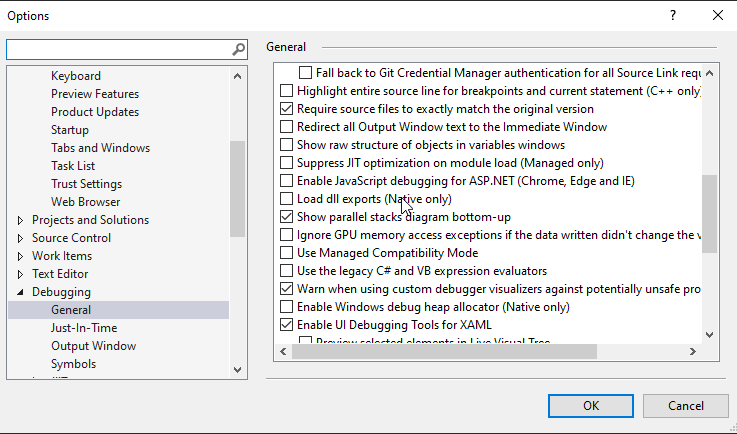
Task: Expand the Source Control node
Action: tap(20, 238)
